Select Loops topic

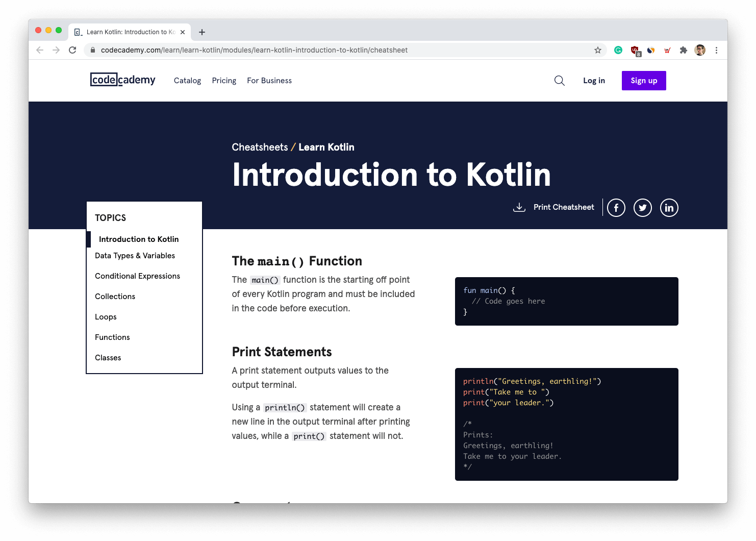(x=106, y=317)
